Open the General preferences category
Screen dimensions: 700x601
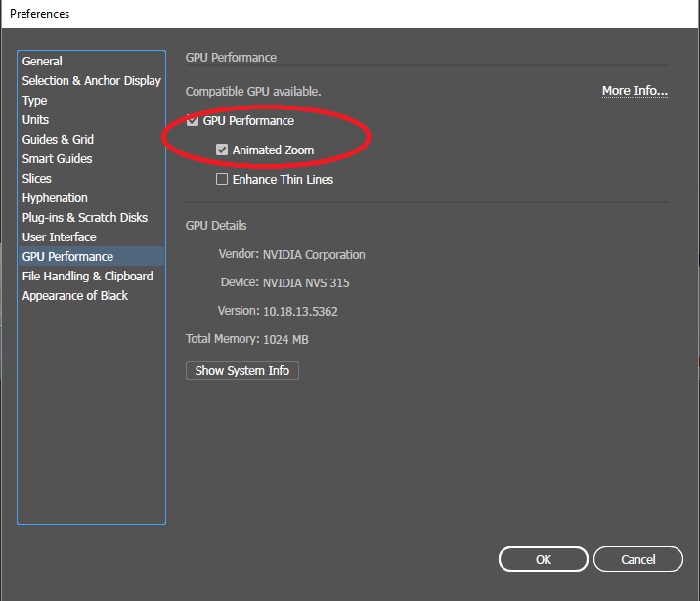tap(91, 62)
